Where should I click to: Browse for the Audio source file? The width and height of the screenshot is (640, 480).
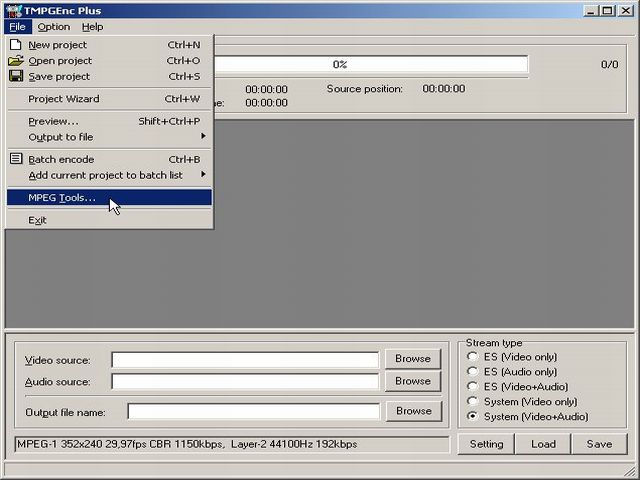coord(413,381)
